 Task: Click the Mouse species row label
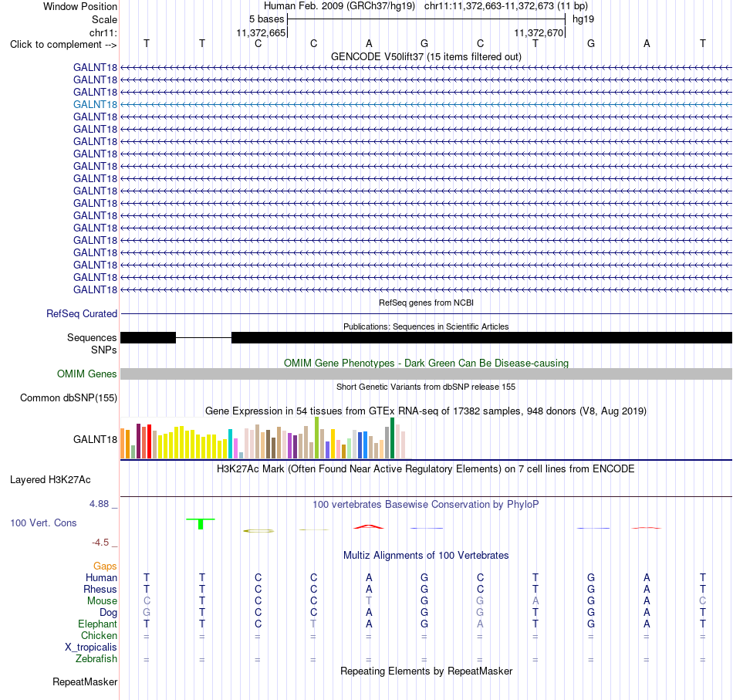[102, 601]
